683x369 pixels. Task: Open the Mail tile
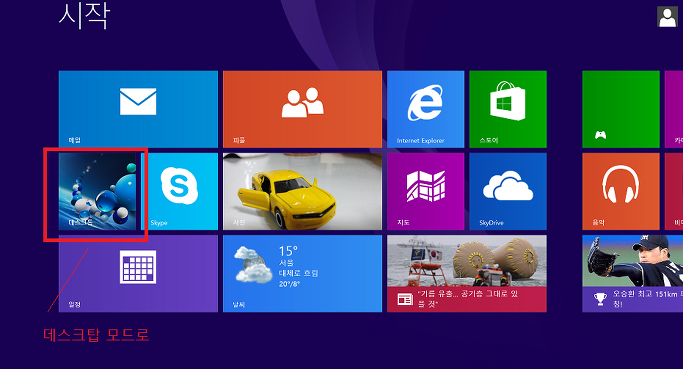pyautogui.click(x=138, y=109)
